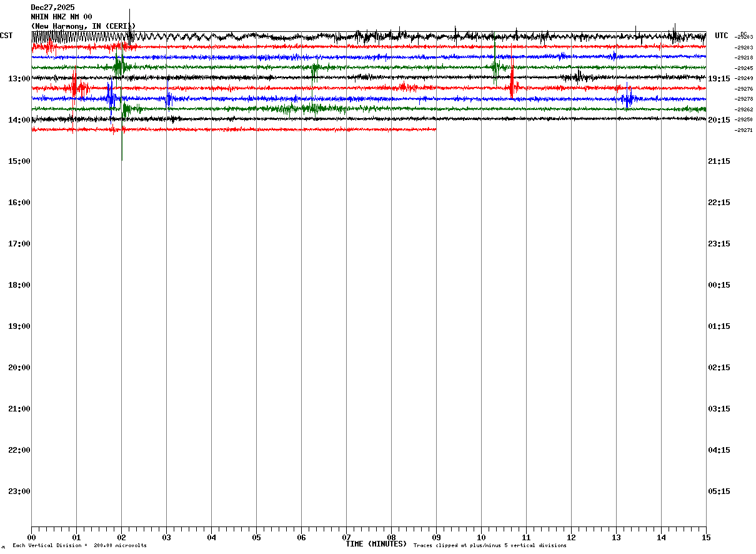Select the 18:00 CST hour label
The image size is (756, 554).
click(19, 285)
